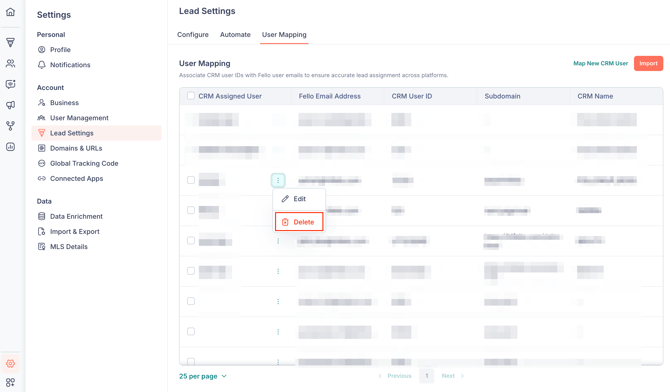670x392 pixels.
Task: Check the checkbox in the row directly below the Delete option
Action: pyautogui.click(x=191, y=241)
